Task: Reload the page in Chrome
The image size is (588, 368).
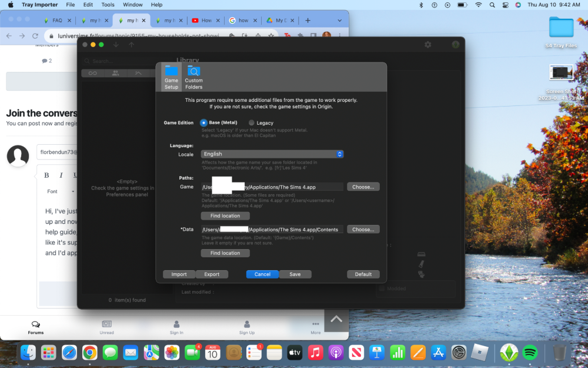Action: pos(35,36)
